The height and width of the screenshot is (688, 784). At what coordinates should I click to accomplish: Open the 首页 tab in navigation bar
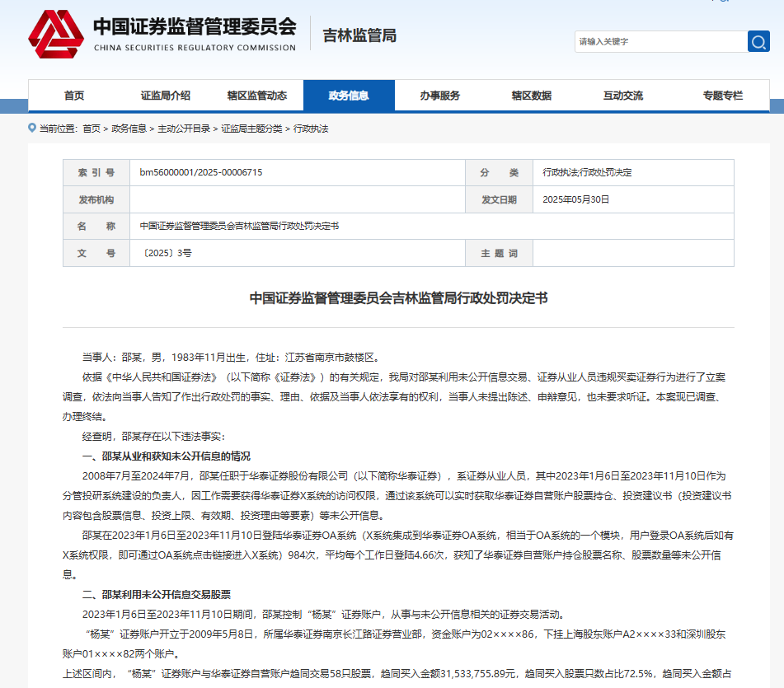(74, 96)
